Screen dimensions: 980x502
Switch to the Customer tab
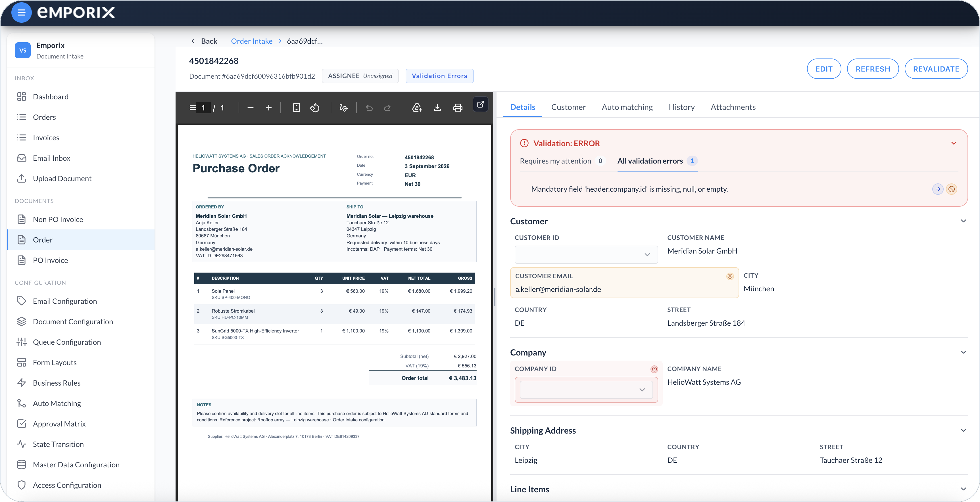568,107
